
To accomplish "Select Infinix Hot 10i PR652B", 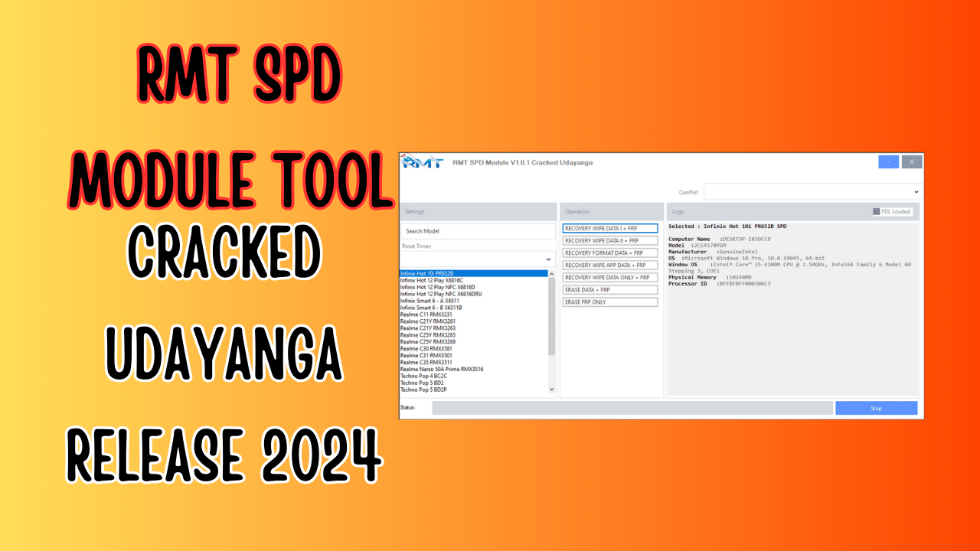I will tap(474, 273).
